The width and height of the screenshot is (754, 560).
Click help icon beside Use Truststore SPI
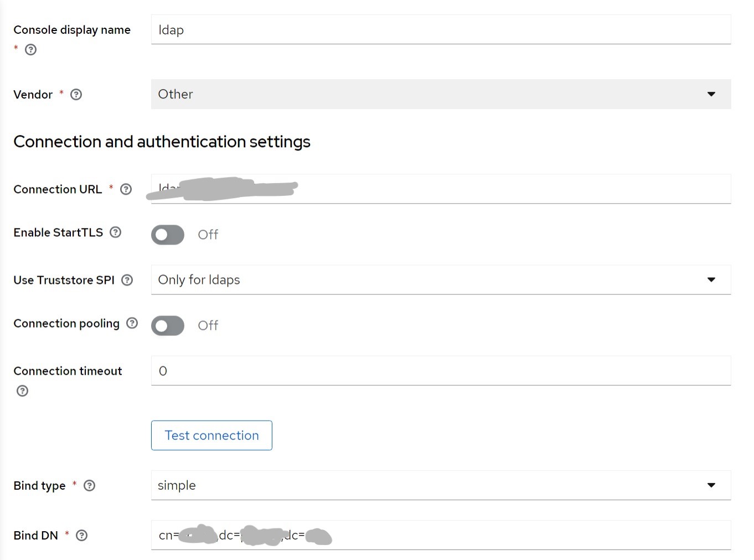click(127, 280)
